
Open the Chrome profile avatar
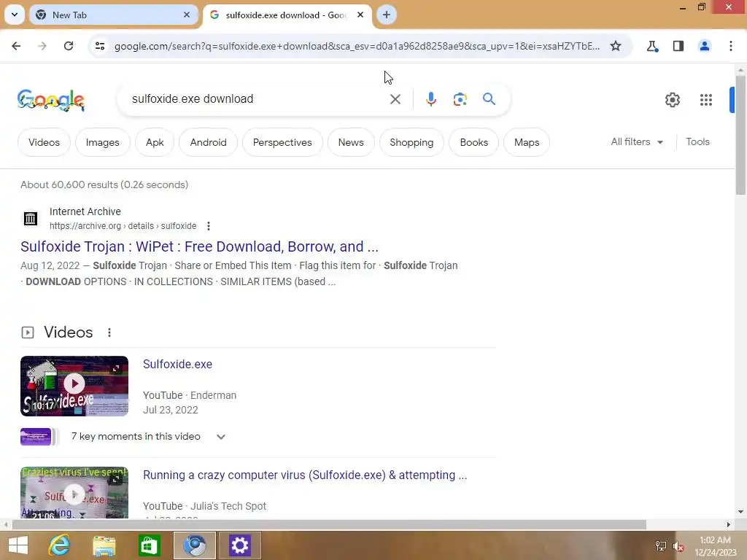(x=705, y=46)
